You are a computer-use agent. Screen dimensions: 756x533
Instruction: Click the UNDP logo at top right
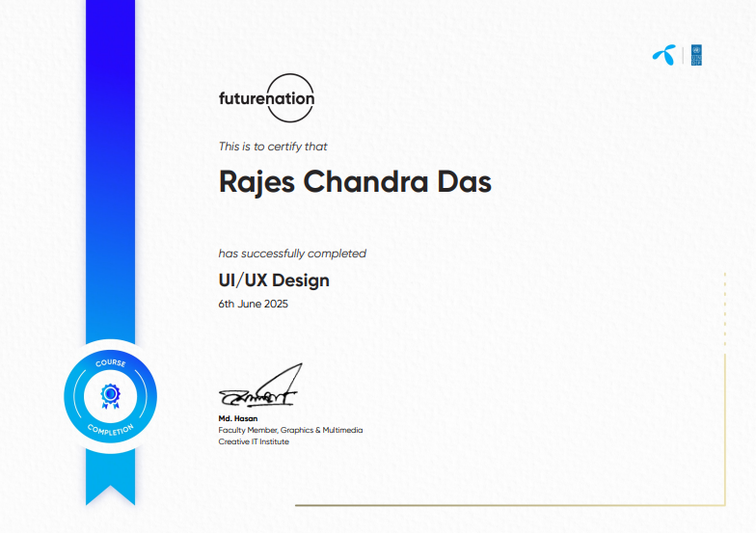[696, 55]
